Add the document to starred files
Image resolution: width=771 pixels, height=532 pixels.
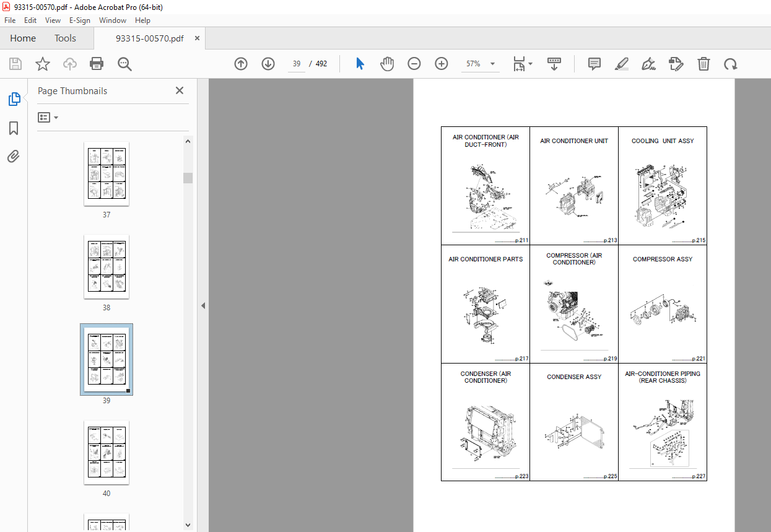43,64
